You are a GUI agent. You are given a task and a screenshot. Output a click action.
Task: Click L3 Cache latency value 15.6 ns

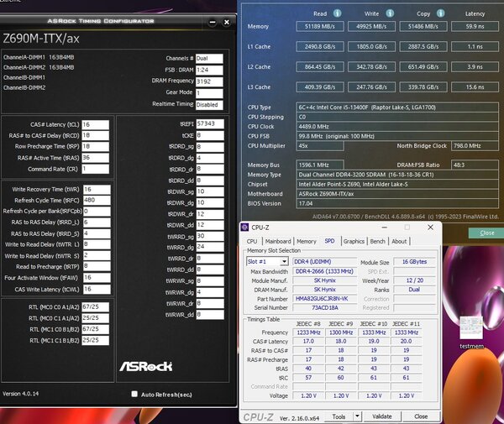[475, 87]
